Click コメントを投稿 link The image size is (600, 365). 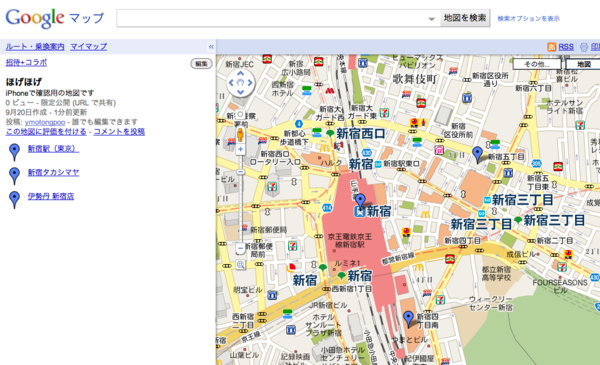[119, 132]
